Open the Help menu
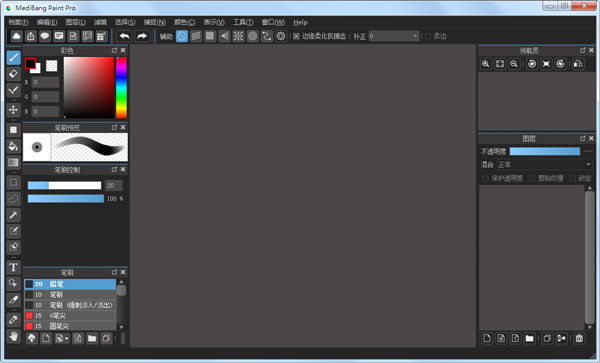Screen dimensions: 600x363 pyautogui.click(x=300, y=22)
